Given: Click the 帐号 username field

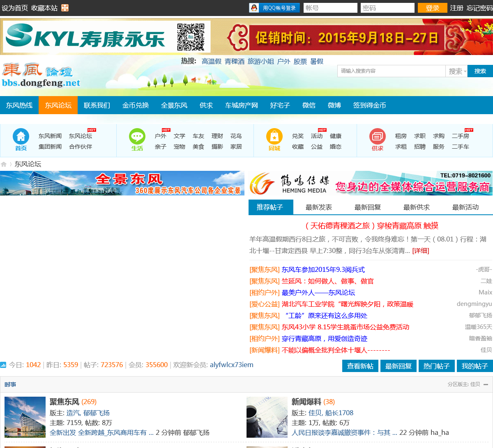Looking at the screenshot, I should [x=330, y=8].
